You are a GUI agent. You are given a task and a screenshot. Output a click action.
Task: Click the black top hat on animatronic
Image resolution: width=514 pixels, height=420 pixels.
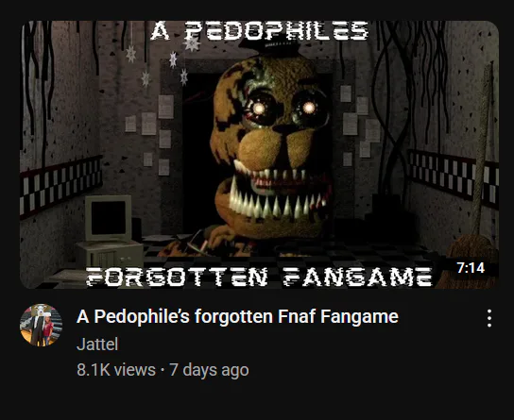[x=269, y=47]
